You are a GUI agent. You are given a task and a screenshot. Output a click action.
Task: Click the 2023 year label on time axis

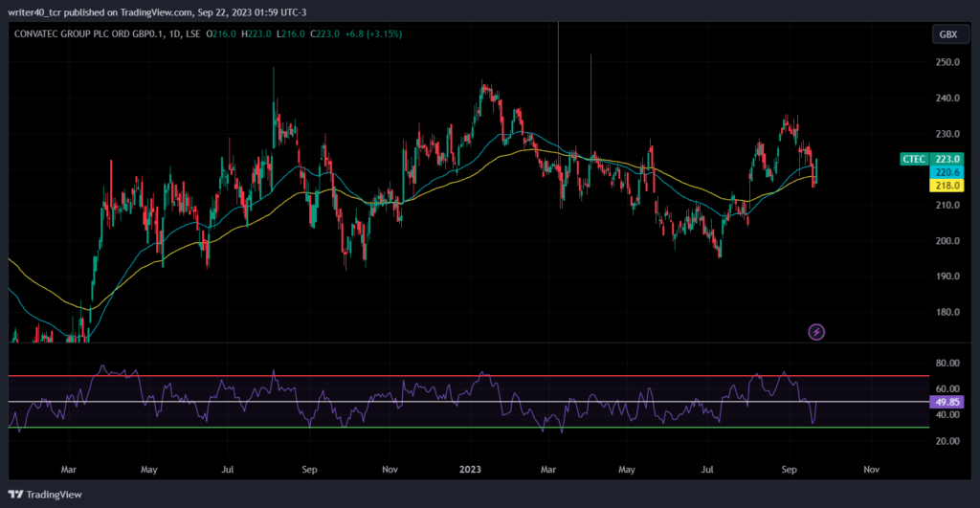click(x=470, y=470)
